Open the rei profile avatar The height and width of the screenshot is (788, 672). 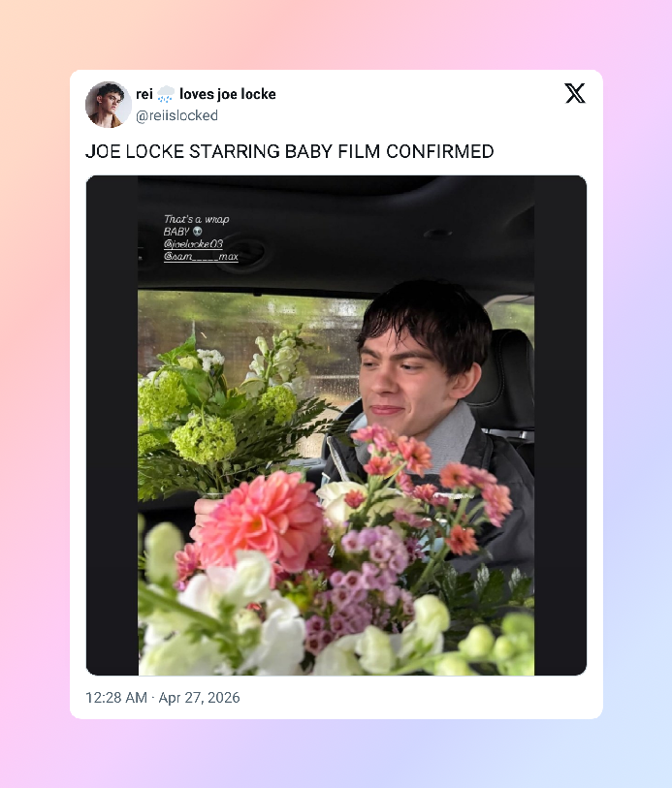[108, 105]
